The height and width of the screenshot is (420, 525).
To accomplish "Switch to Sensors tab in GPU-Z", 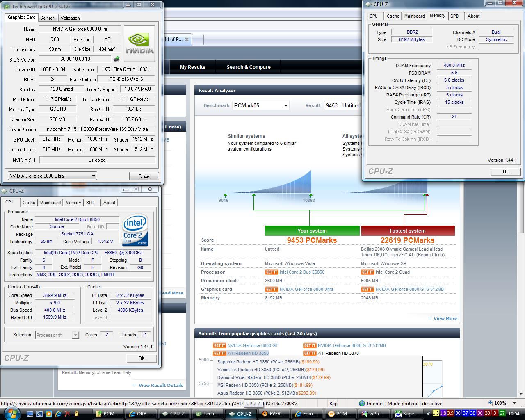I will pyautogui.click(x=48, y=18).
